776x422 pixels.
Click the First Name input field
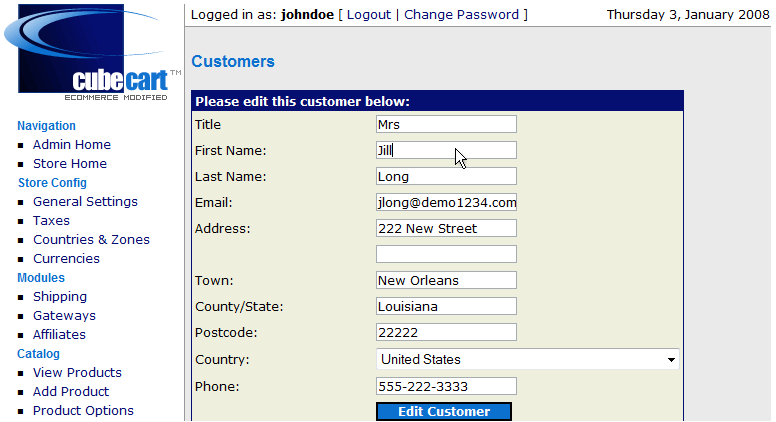click(x=446, y=150)
